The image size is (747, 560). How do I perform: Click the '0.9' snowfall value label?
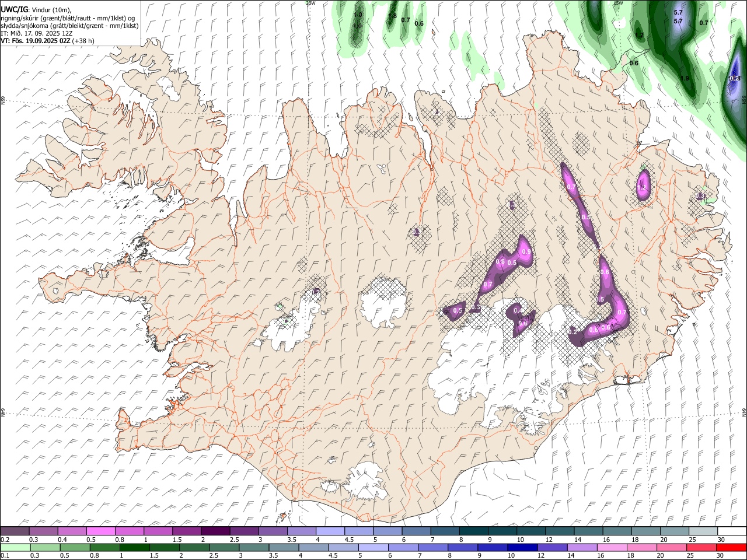click(x=526, y=252)
